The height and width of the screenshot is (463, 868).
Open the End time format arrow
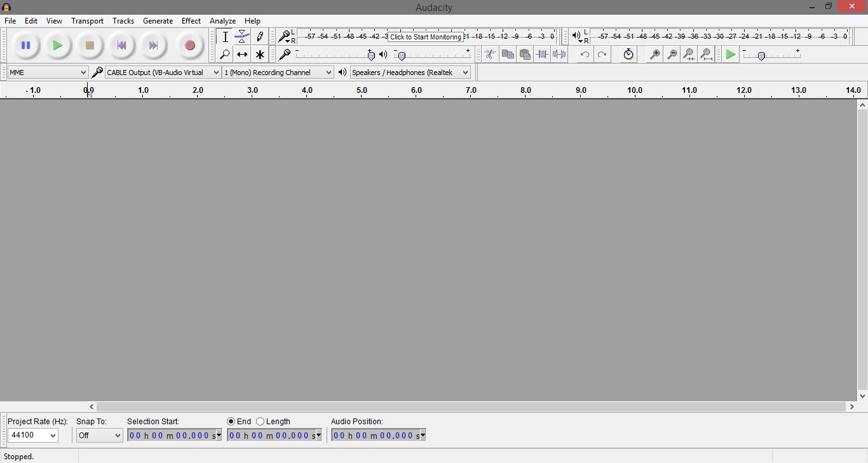click(318, 436)
